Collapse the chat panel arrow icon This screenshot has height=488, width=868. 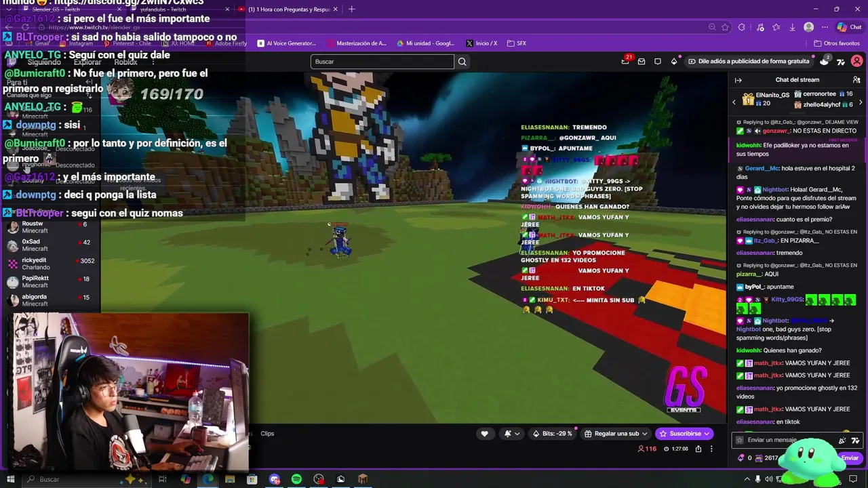point(738,80)
